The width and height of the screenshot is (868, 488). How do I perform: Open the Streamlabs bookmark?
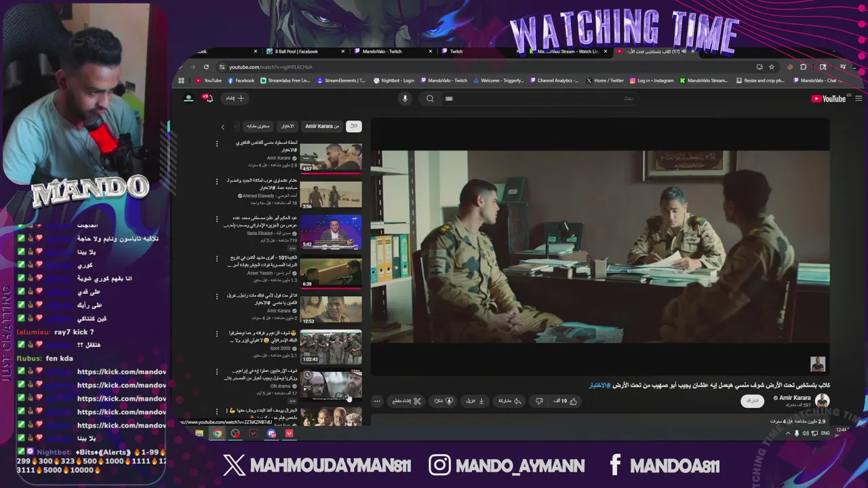tap(285, 81)
